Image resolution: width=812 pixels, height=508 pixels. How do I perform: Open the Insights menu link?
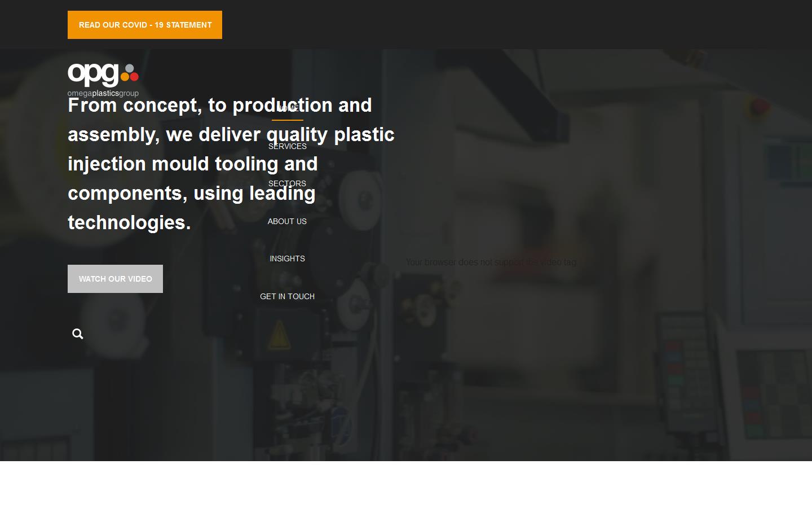pyautogui.click(x=287, y=259)
